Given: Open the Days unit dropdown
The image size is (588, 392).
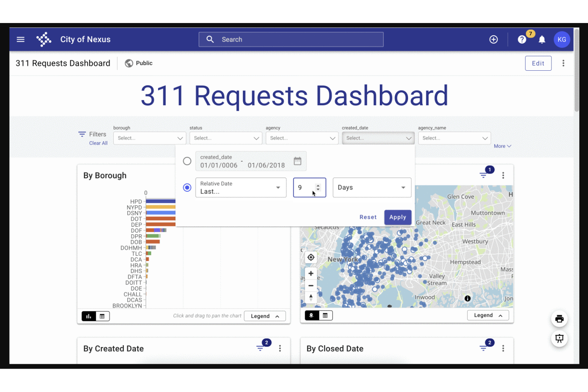Looking at the screenshot, I should pos(371,187).
